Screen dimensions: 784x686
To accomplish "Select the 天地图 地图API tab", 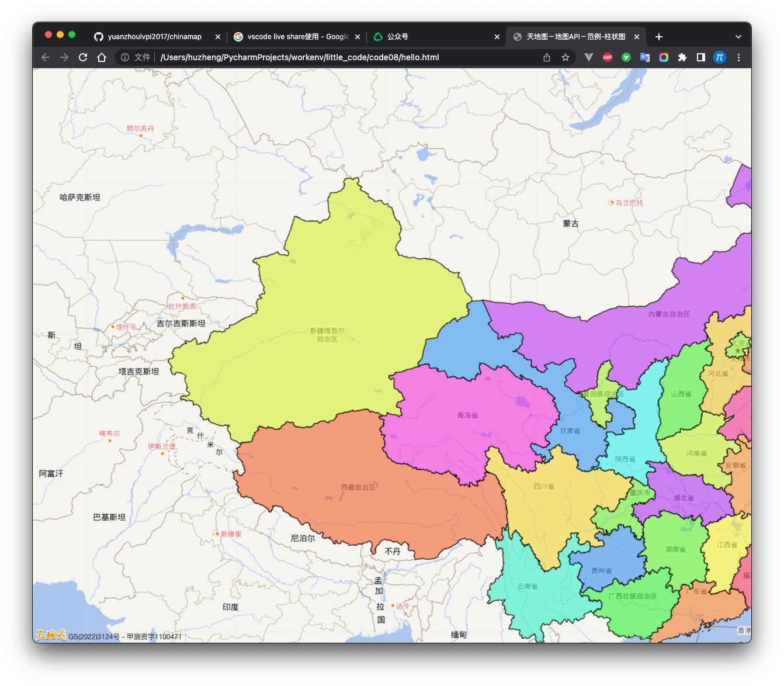I will coord(576,37).
